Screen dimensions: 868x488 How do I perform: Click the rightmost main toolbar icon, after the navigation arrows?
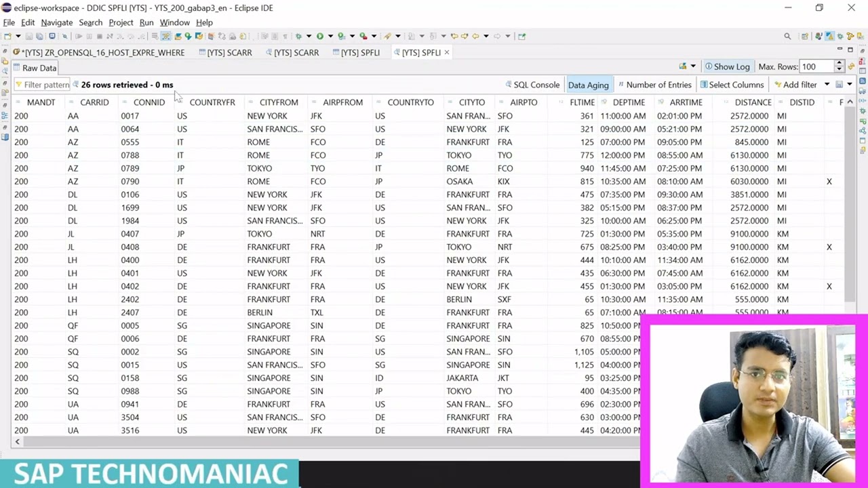point(521,36)
